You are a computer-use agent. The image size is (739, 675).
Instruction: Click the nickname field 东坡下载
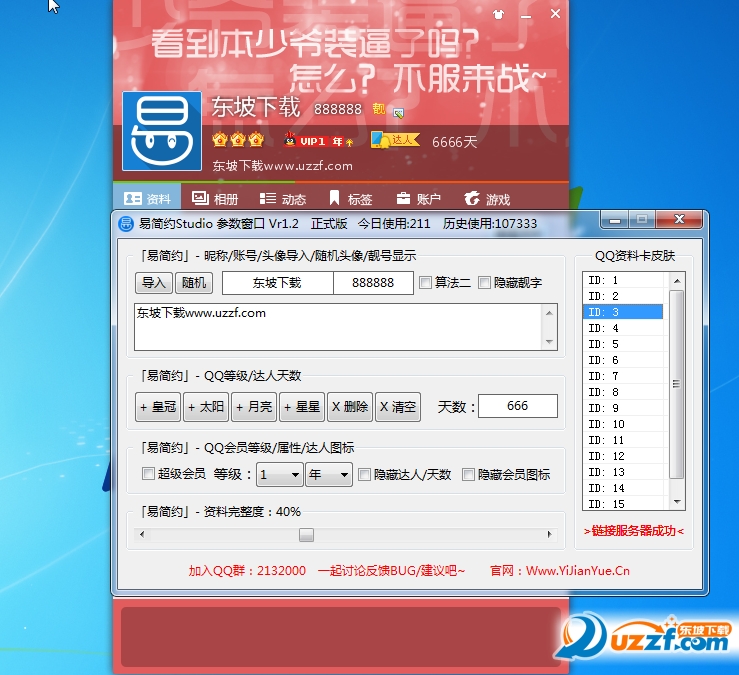pos(278,283)
